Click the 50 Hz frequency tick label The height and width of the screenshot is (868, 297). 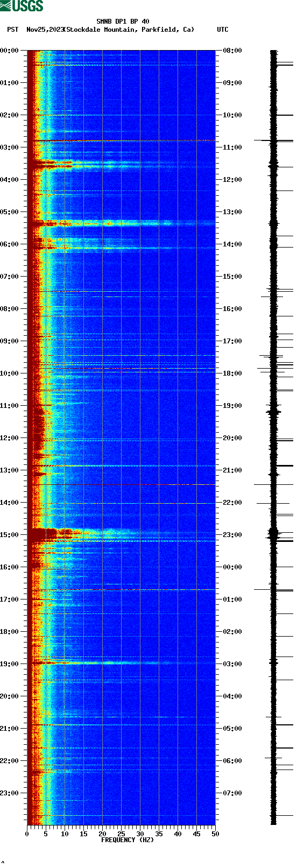tap(215, 834)
